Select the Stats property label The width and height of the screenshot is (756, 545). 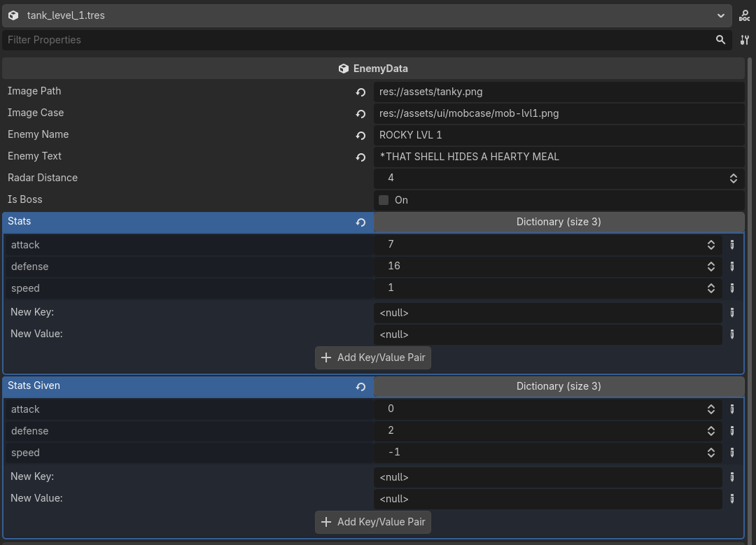20,221
